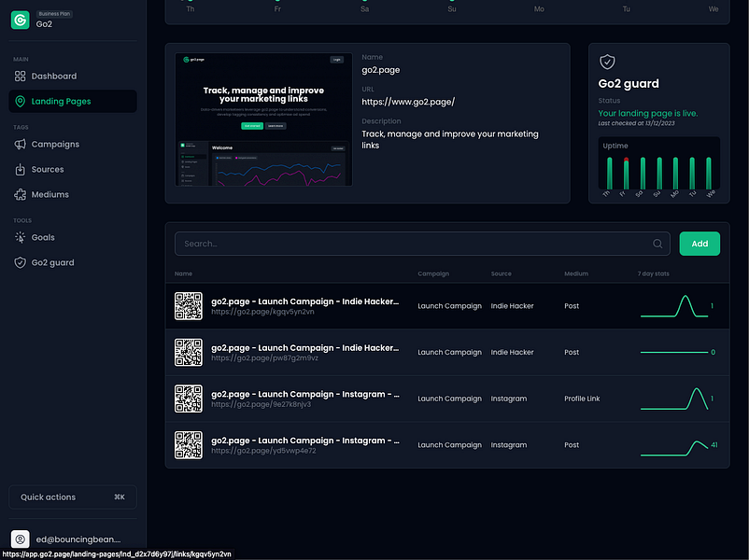Screen dimensions: 749x560
Task: Click the Mediums puzzle icon
Action: click(x=20, y=195)
